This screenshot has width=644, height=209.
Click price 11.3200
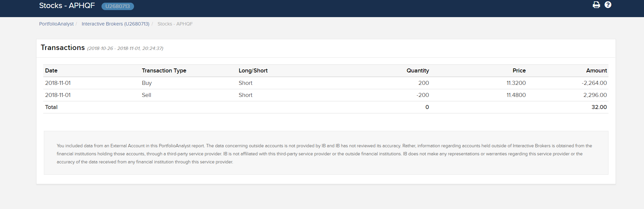516,83
